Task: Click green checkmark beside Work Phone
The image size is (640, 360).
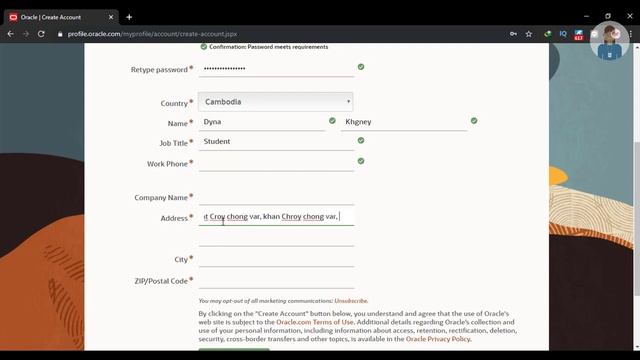Action: 361,161
